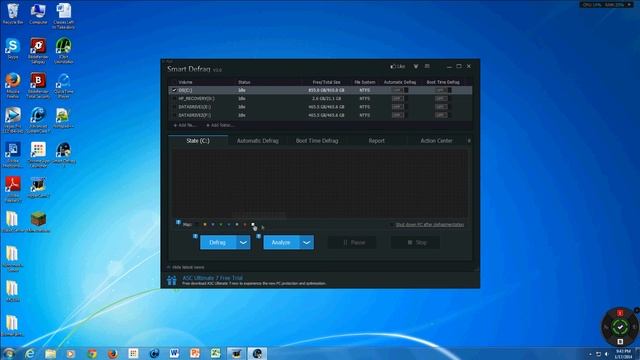Click the gift icon in the news banner
The image size is (640, 360).
172,280
